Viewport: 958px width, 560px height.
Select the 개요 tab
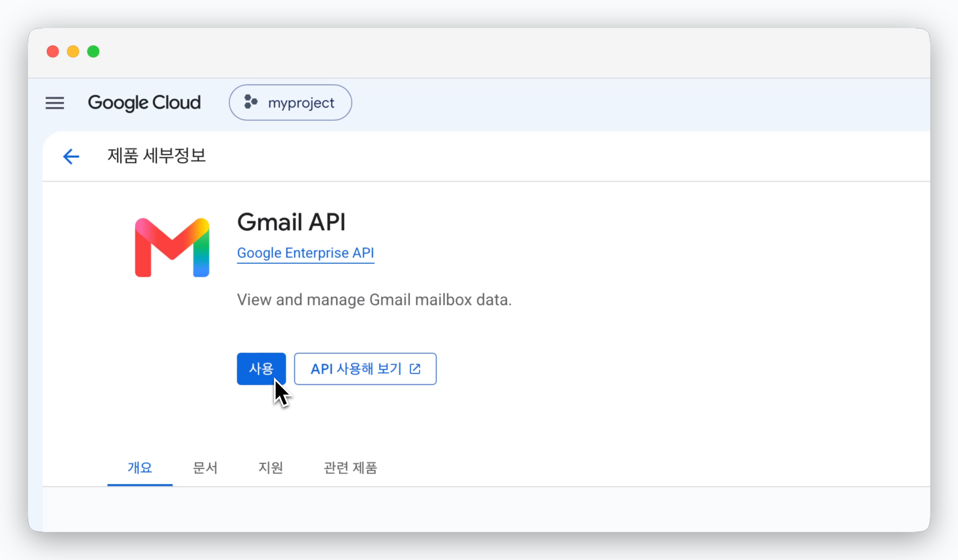(x=140, y=468)
